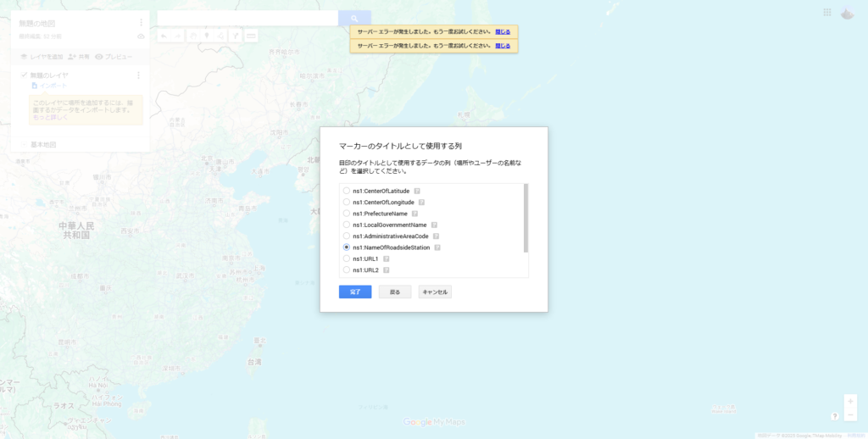Image resolution: width=868 pixels, height=439 pixels.
Task: Dismiss the lower server error banner via 閉じる
Action: coord(503,46)
